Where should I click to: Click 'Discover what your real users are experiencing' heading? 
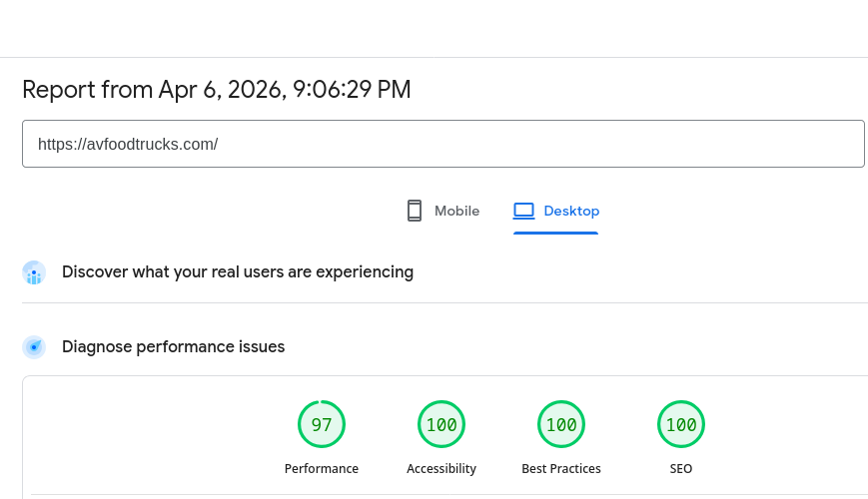click(x=238, y=272)
